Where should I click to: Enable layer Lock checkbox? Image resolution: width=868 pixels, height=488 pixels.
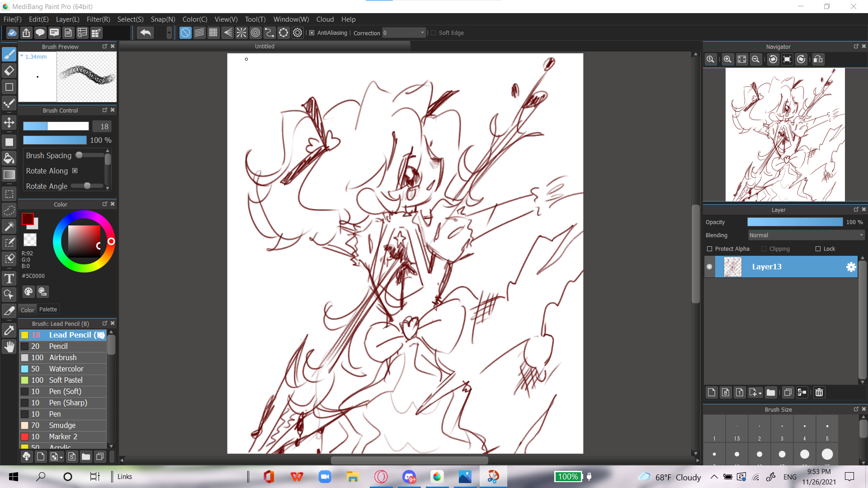(818, 249)
